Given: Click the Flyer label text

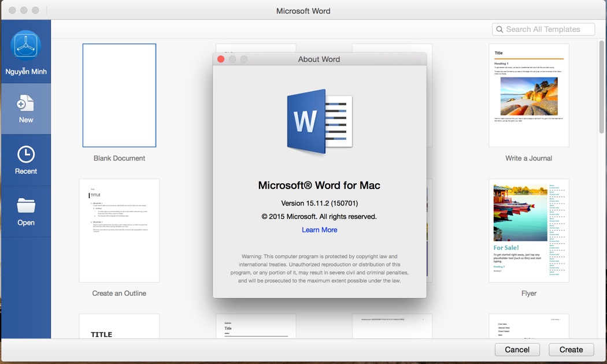Looking at the screenshot, I should [529, 293].
